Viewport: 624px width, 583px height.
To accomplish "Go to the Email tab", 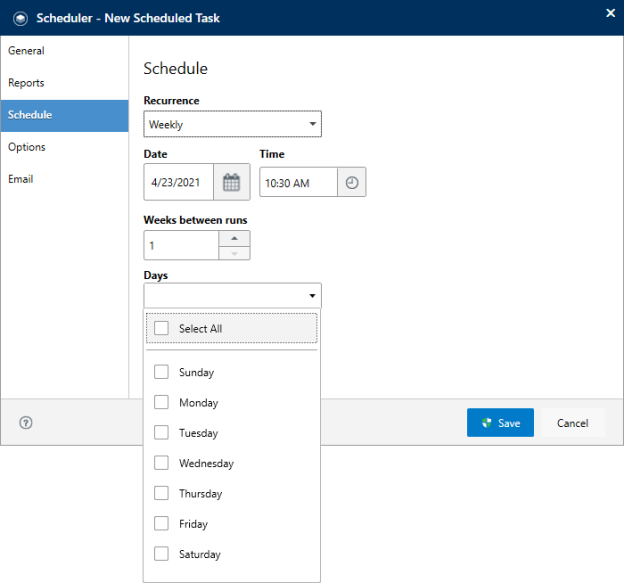I will (21, 179).
